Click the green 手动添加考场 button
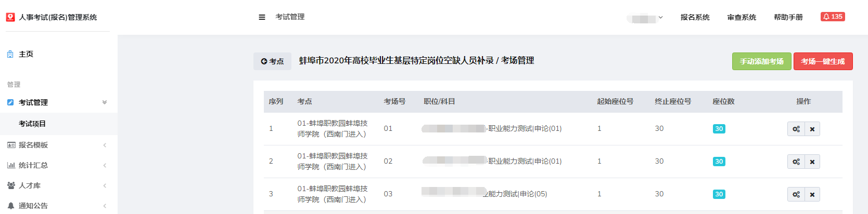The width and height of the screenshot is (868, 214). (x=762, y=61)
